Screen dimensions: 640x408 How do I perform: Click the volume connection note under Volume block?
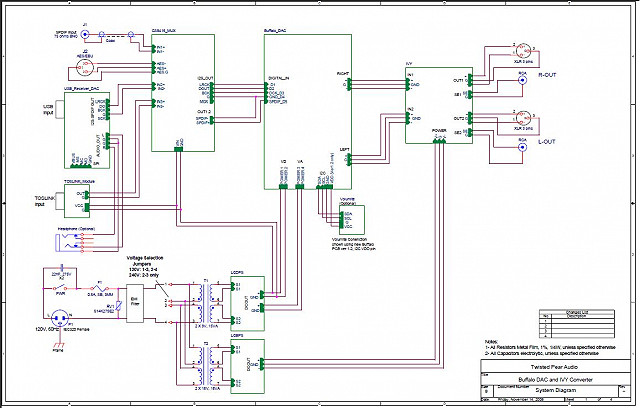pos(353,244)
